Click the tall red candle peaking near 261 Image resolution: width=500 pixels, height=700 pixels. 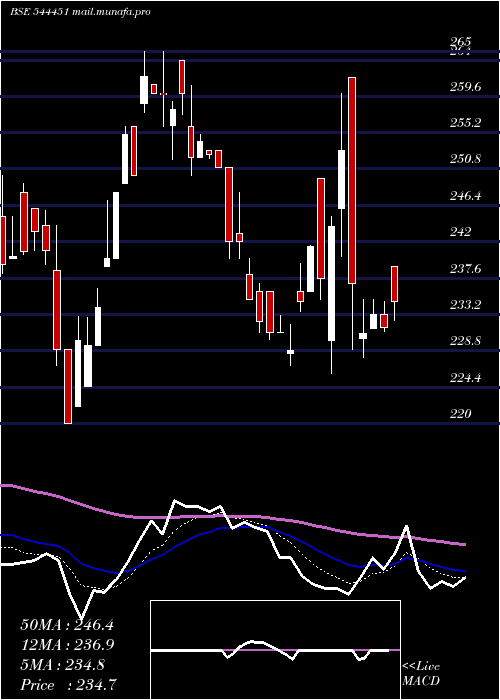pos(352,180)
